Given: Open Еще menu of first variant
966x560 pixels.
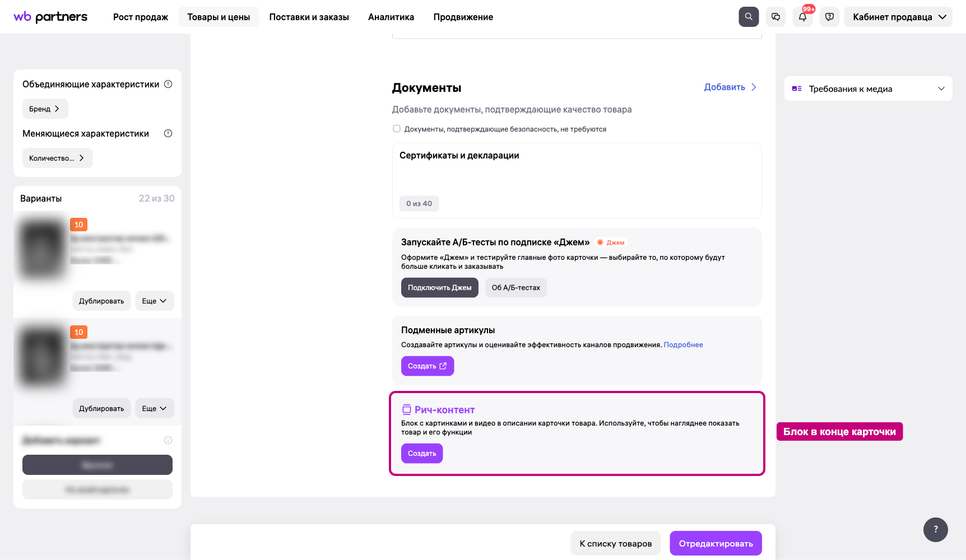Looking at the screenshot, I should (x=154, y=301).
